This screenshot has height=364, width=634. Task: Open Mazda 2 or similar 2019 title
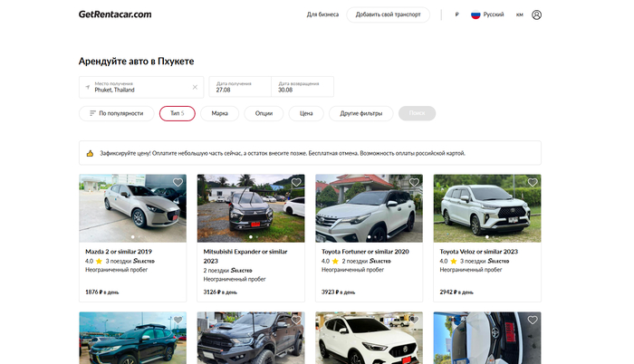(x=119, y=252)
